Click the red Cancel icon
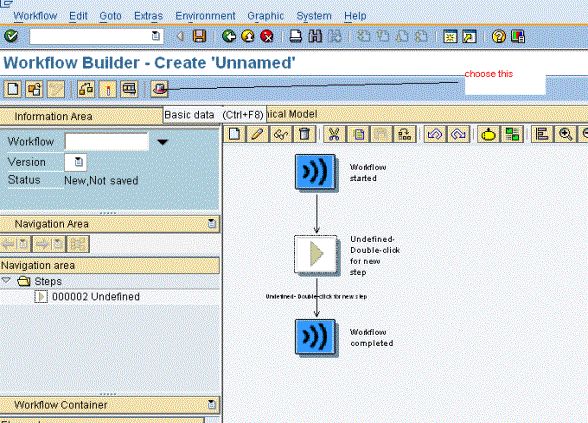The width and height of the screenshot is (588, 423). 267,36
